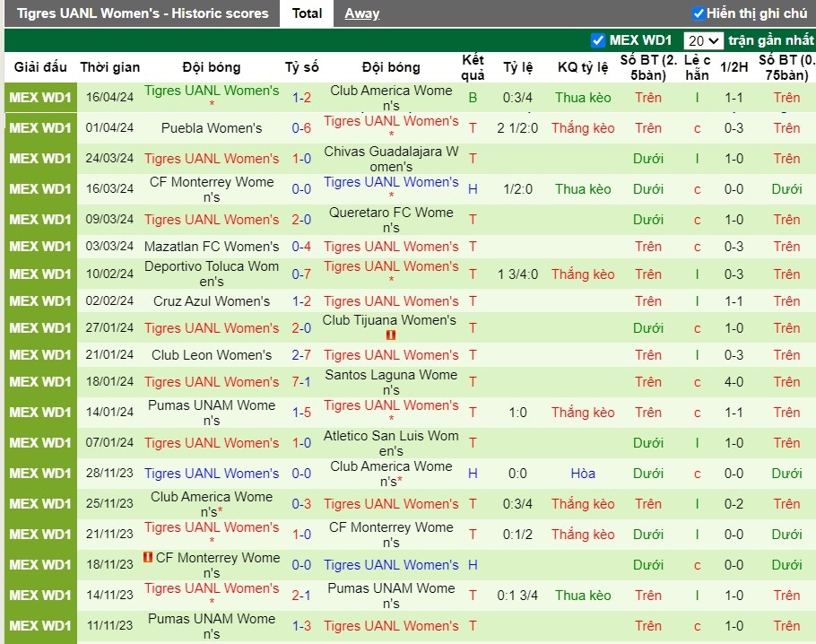
Task: Click result letter B on 16/04/24 row
Action: coord(473,98)
